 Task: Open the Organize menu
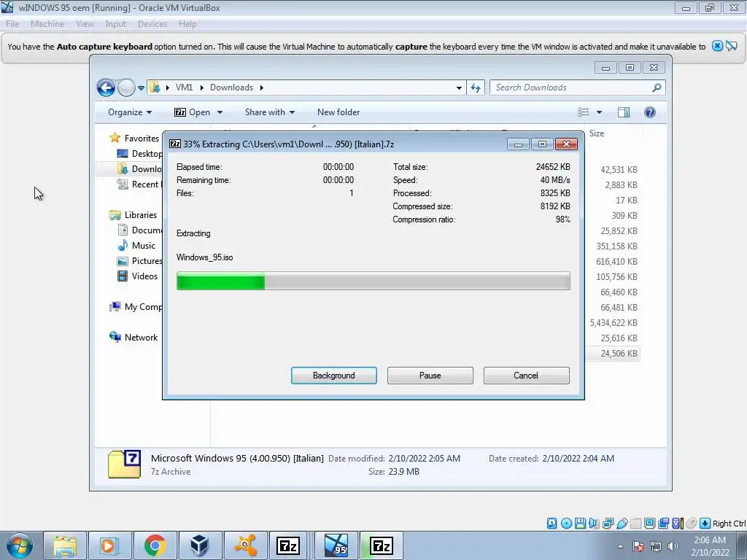[130, 112]
